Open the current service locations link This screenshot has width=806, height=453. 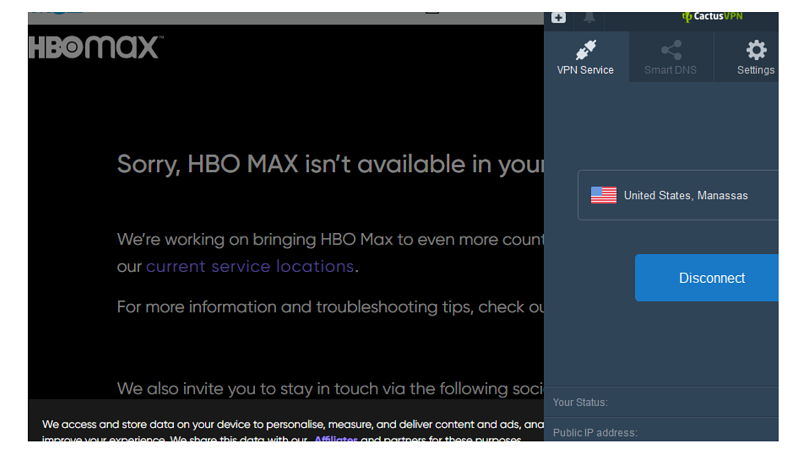(250, 266)
